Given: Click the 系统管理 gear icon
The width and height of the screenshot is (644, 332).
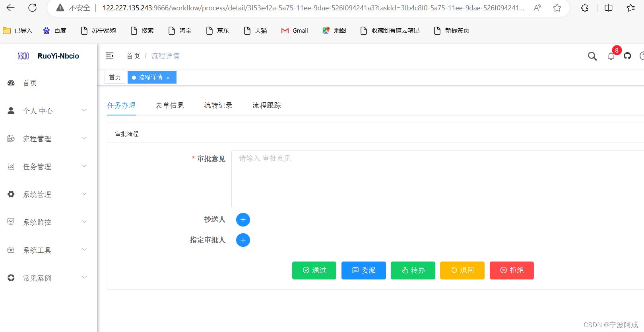Looking at the screenshot, I should coord(11,194).
